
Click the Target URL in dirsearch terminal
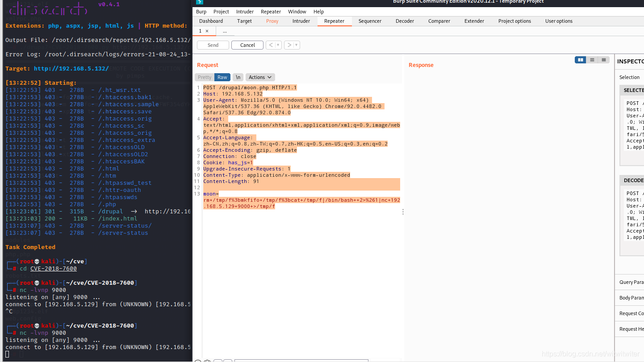(x=71, y=69)
